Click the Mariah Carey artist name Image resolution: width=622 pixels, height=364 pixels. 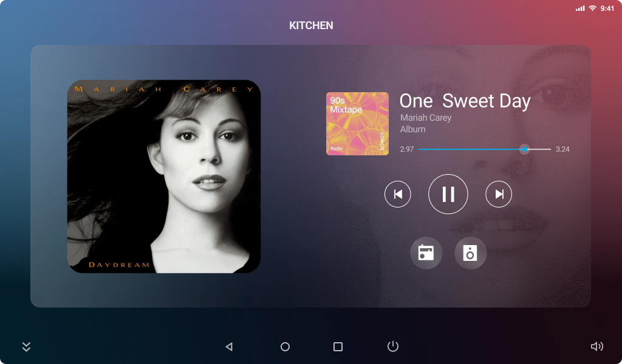pos(426,118)
